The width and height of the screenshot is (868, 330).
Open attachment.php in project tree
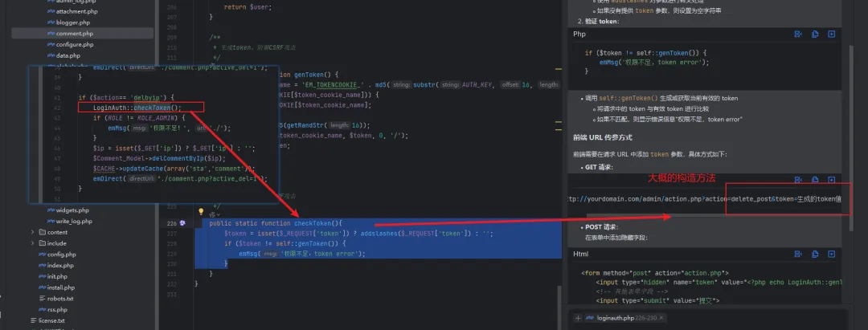77,11
